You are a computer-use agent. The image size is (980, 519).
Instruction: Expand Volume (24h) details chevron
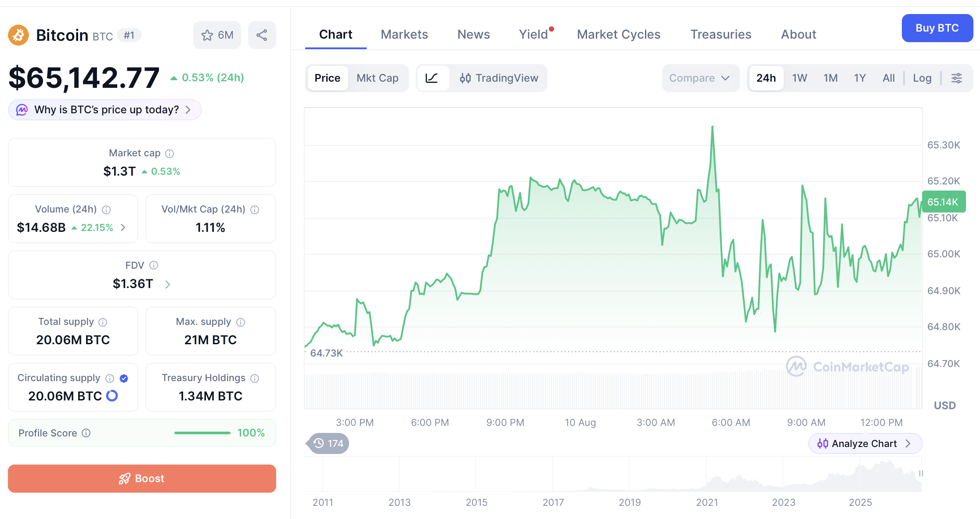(123, 227)
